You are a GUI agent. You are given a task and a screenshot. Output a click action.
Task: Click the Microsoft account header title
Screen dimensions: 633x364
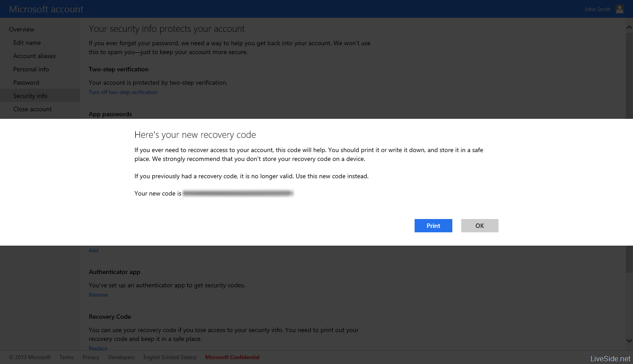(x=46, y=9)
